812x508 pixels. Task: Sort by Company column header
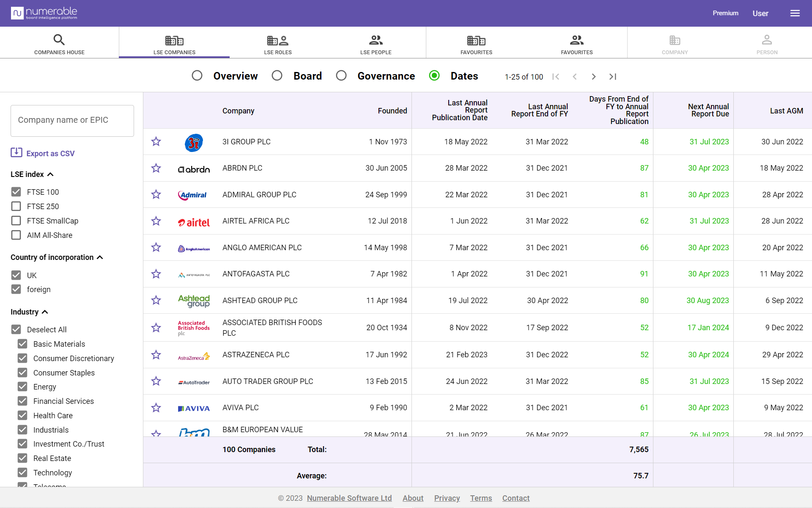[239, 110]
